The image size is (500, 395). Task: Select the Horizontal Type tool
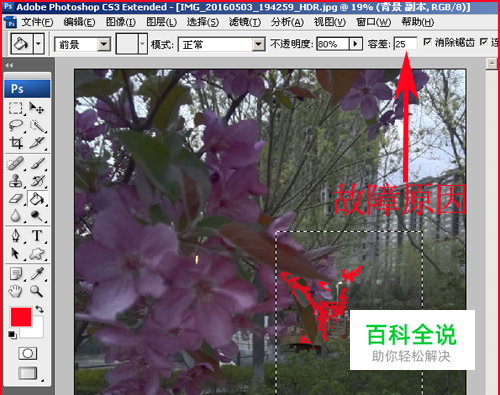click(37, 236)
